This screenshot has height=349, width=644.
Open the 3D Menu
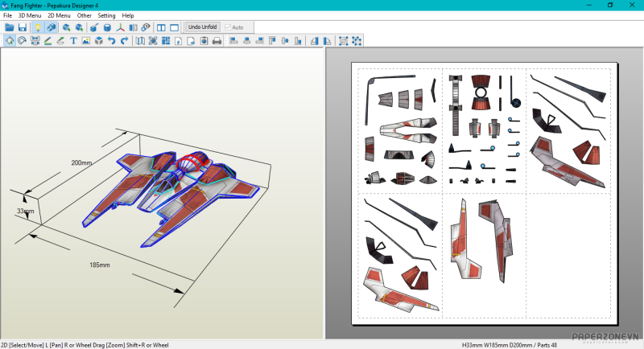[x=30, y=15]
